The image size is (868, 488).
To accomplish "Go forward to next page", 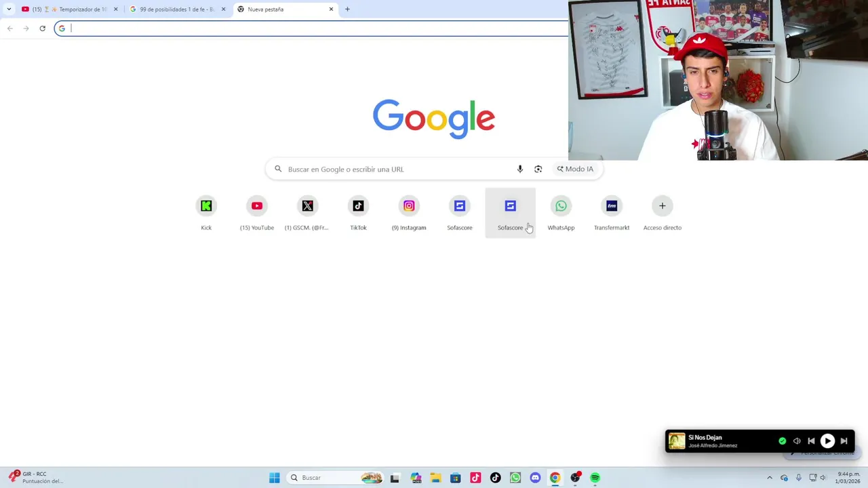I will [x=26, y=28].
